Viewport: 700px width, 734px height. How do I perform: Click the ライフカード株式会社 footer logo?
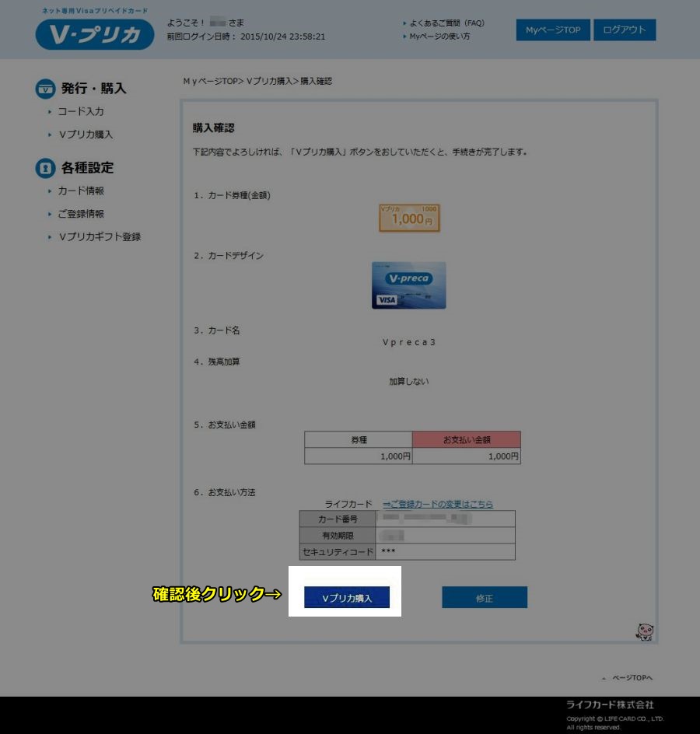[609, 704]
